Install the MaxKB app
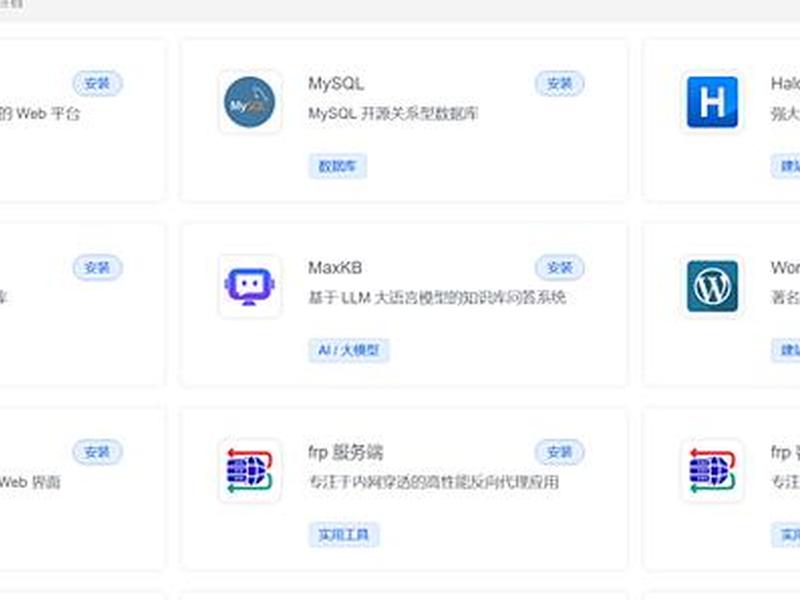Image resolution: width=800 pixels, height=600 pixels. click(x=560, y=268)
